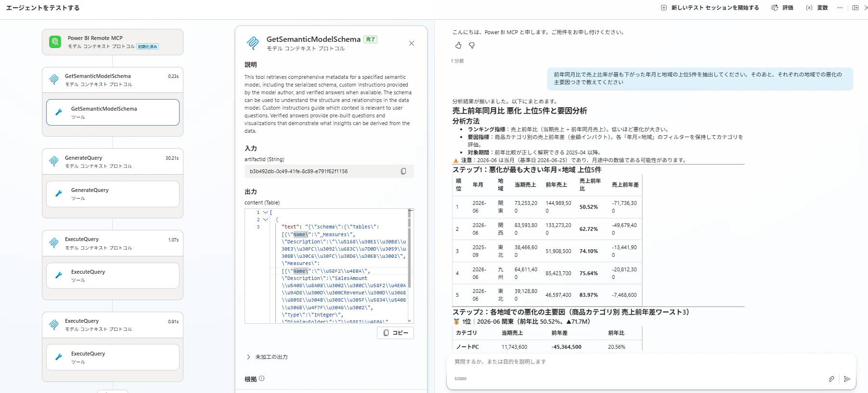
Task: Expand the 未加工の出力 section
Action: click(x=267, y=357)
